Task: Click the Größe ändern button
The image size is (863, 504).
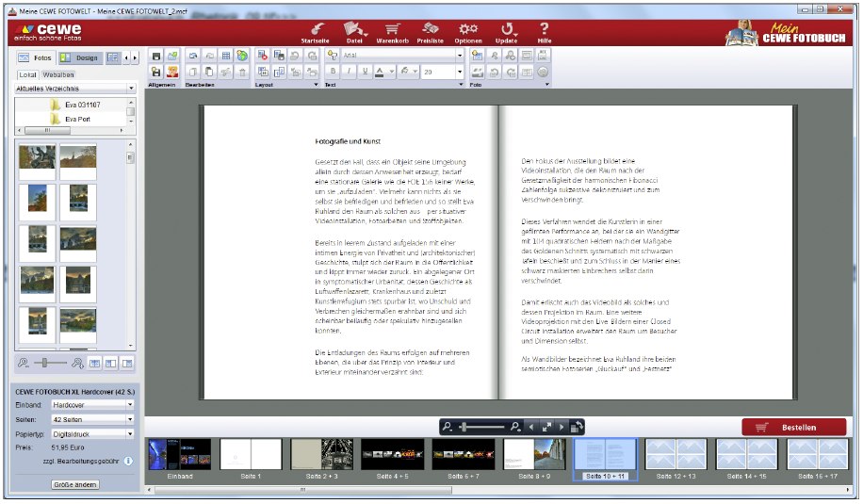Action: (x=75, y=484)
